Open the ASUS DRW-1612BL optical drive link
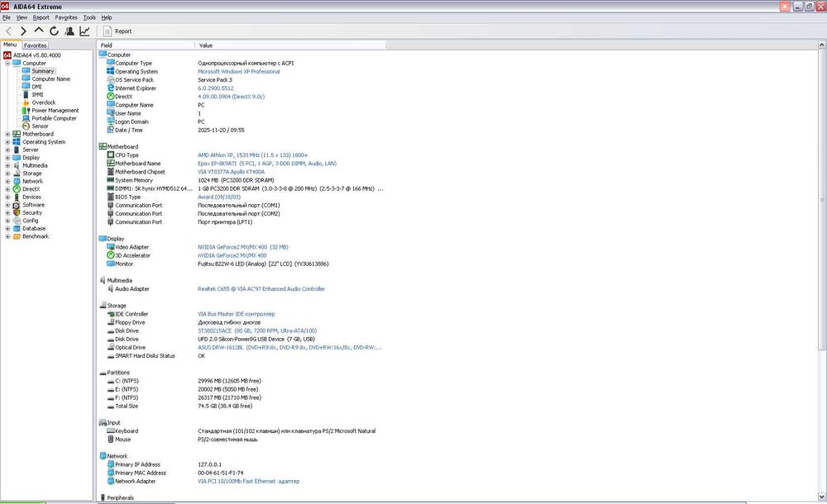827x504 pixels. 289,348
